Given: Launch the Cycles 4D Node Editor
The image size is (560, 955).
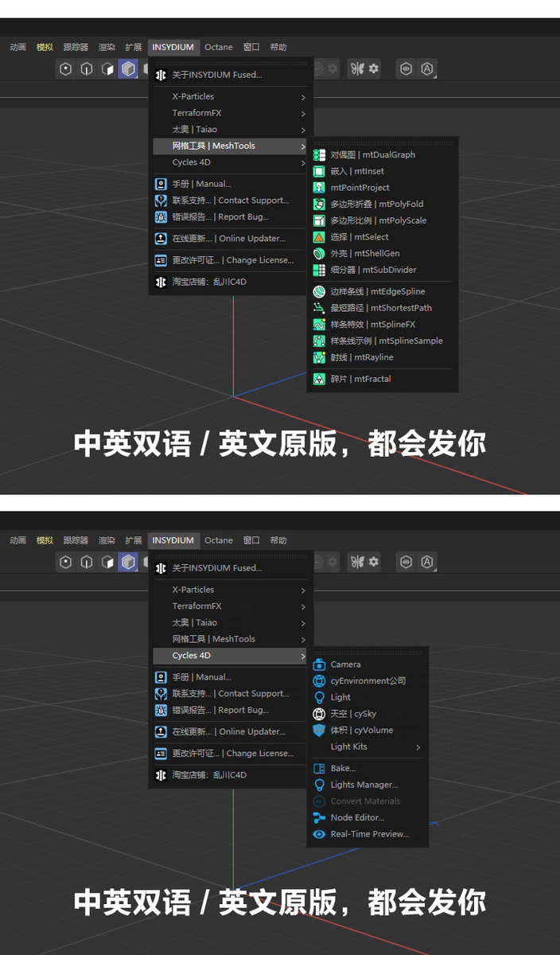Looking at the screenshot, I should (x=367, y=817).
